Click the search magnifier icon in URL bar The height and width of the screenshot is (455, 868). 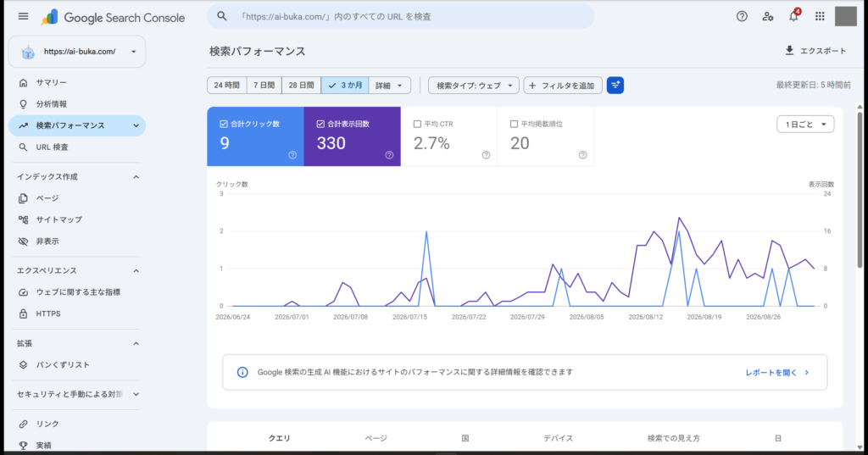[x=222, y=17]
